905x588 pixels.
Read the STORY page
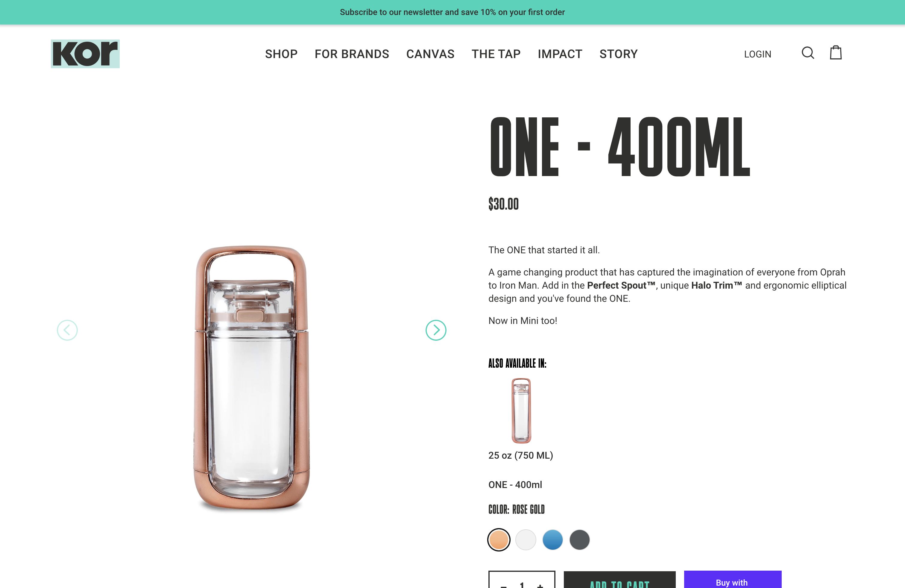point(618,54)
